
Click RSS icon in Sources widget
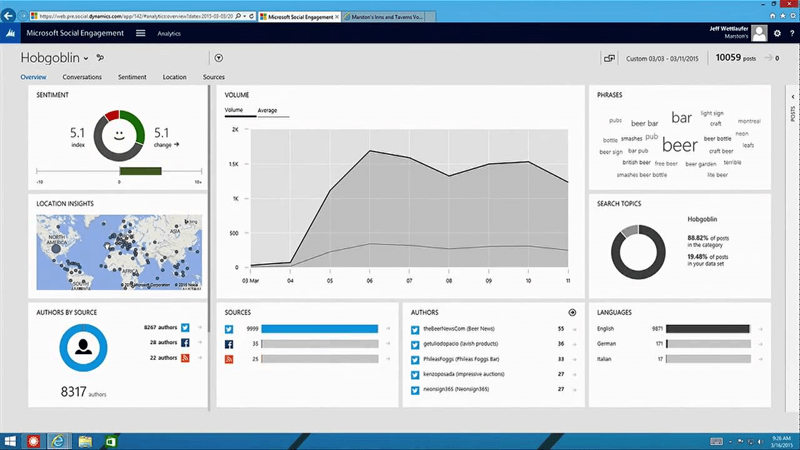(x=229, y=359)
